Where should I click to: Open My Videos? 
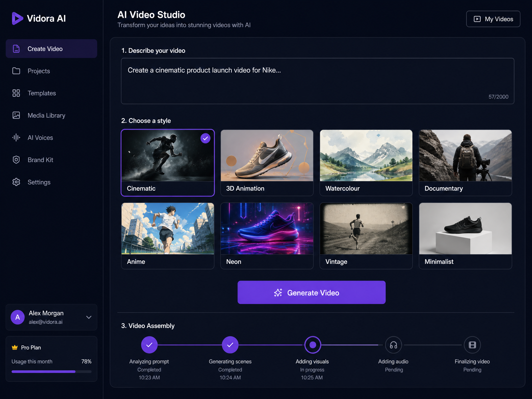pyautogui.click(x=493, y=19)
